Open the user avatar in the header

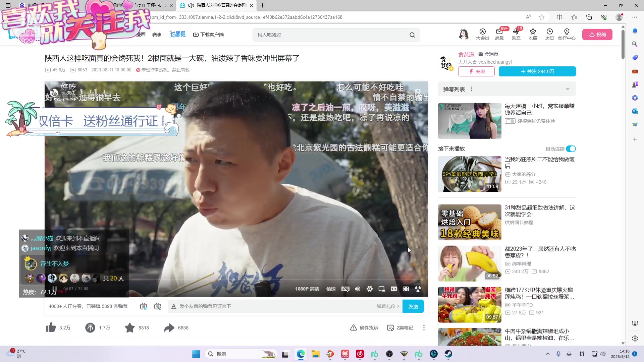tap(464, 34)
